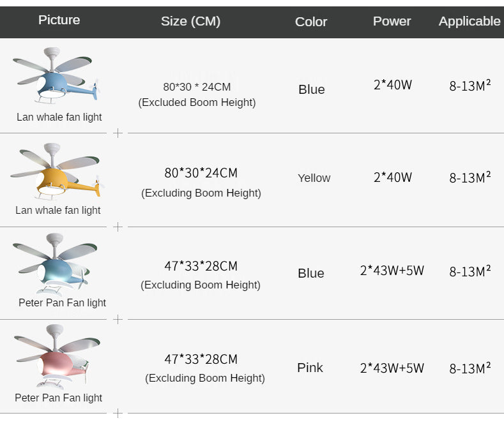Image resolution: width=504 pixels, height=448 pixels.
Task: Click the 8-13M² value in first row
Action: coord(470,86)
